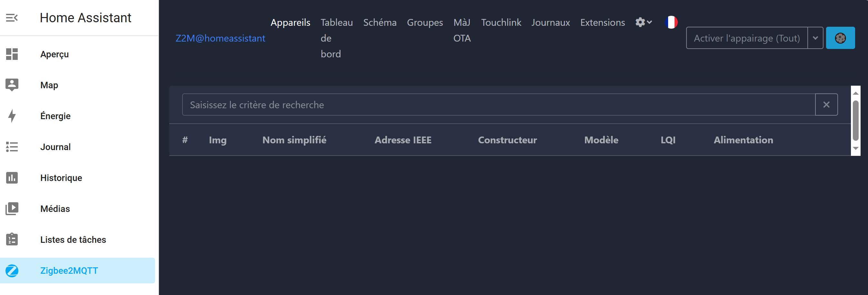Image resolution: width=868 pixels, height=295 pixels.
Task: Open the Médias play icon
Action: (x=12, y=209)
